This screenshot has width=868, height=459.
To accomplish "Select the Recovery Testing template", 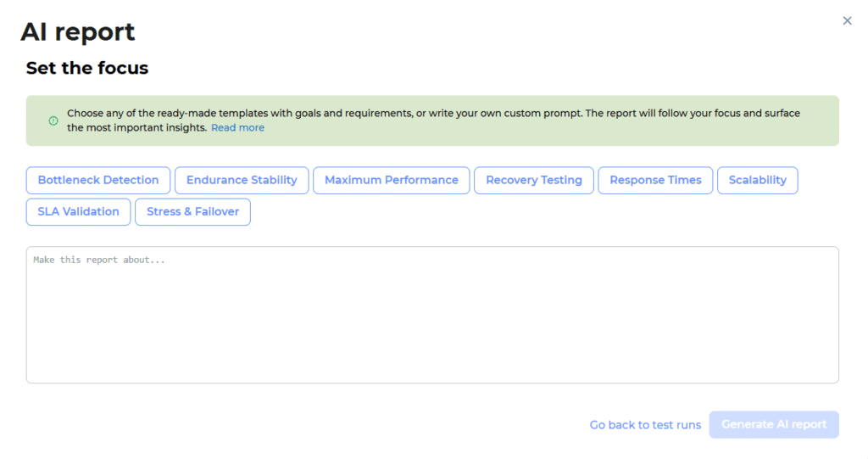I will (x=533, y=181).
